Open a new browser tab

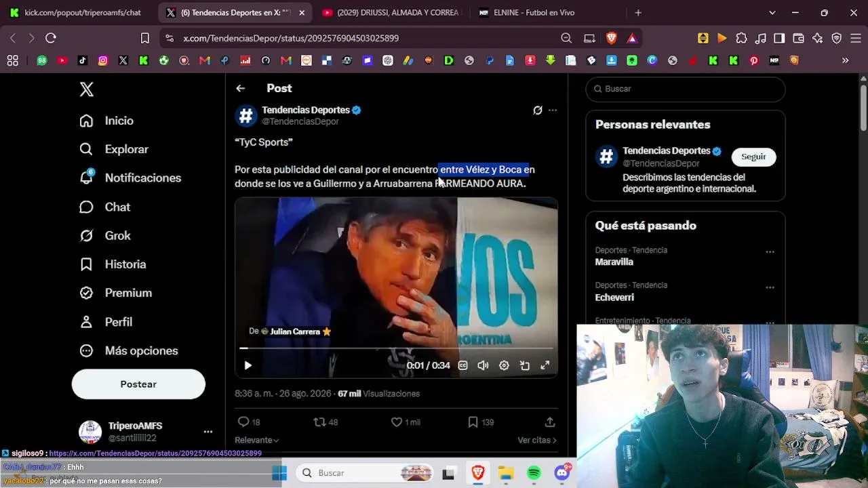coord(638,13)
